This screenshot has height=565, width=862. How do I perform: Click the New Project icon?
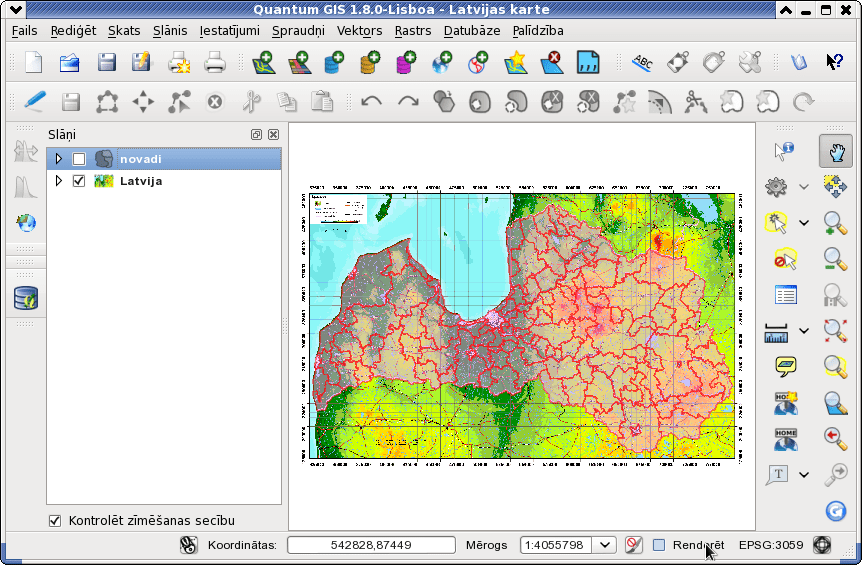point(34,62)
